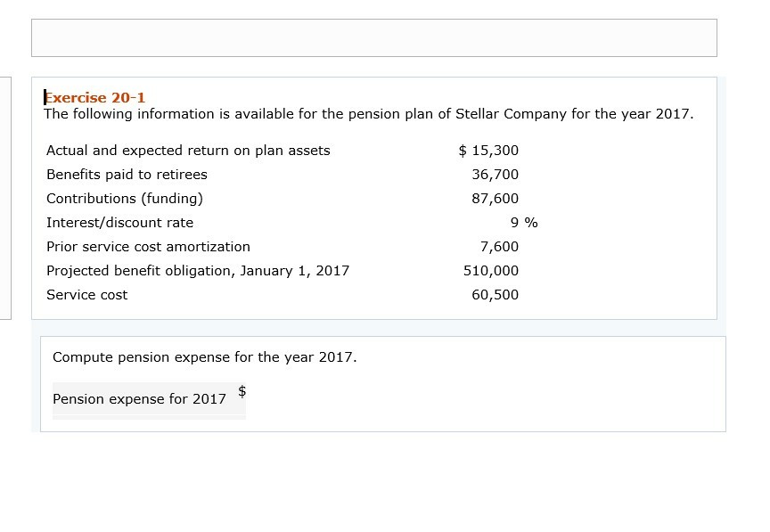Select the Interest/discount rate label
This screenshot has height=532, width=770.
click(119, 223)
